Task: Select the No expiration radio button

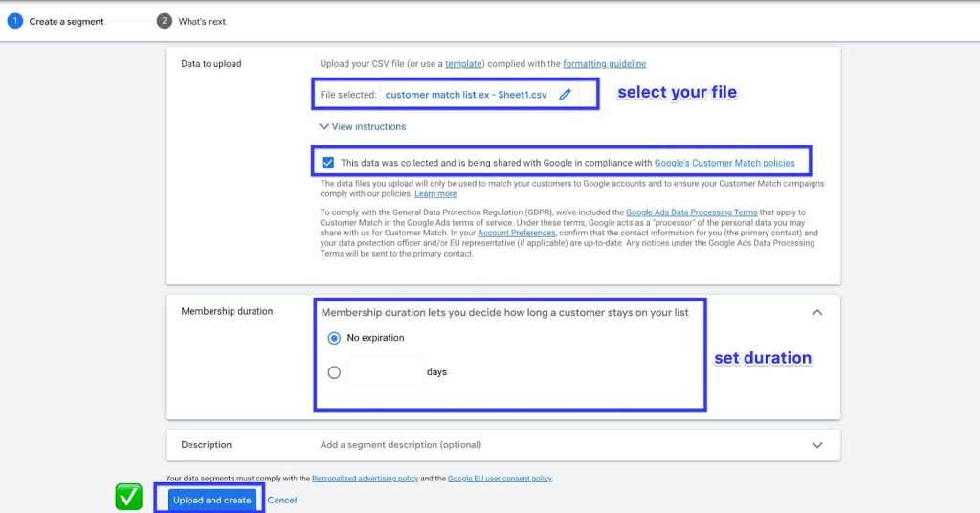Action: point(334,338)
